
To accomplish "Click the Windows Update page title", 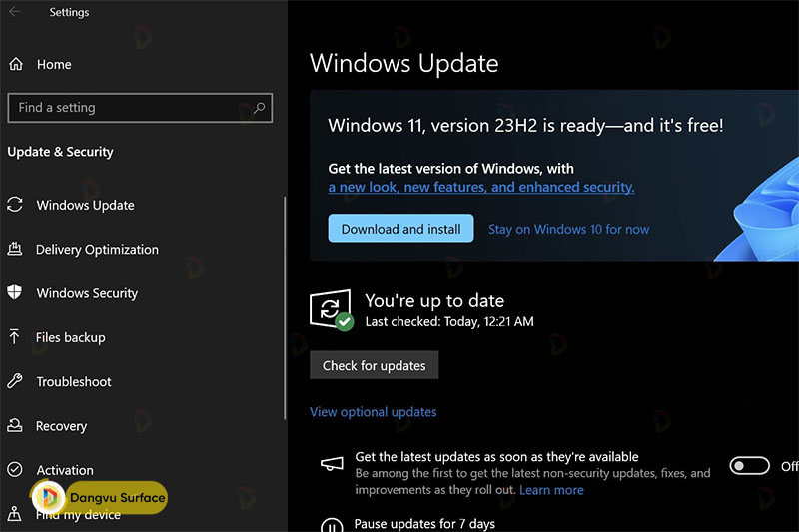I will pos(404,64).
